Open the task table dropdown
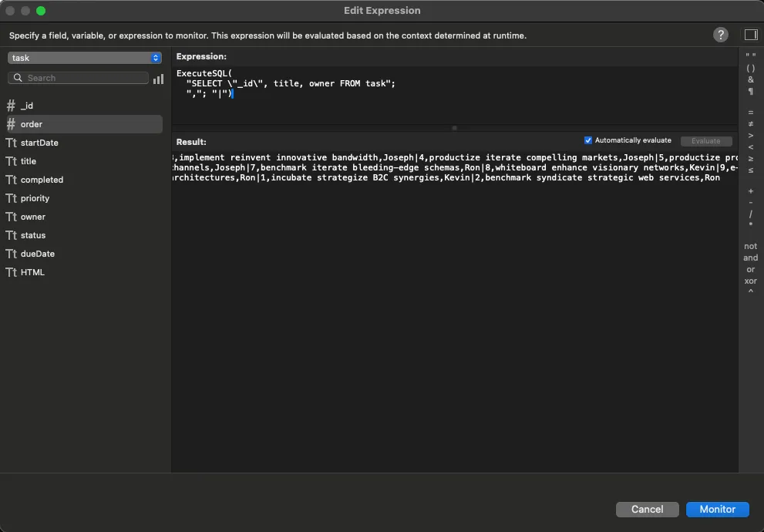Image resolution: width=764 pixels, height=532 pixels. pyautogui.click(x=85, y=58)
